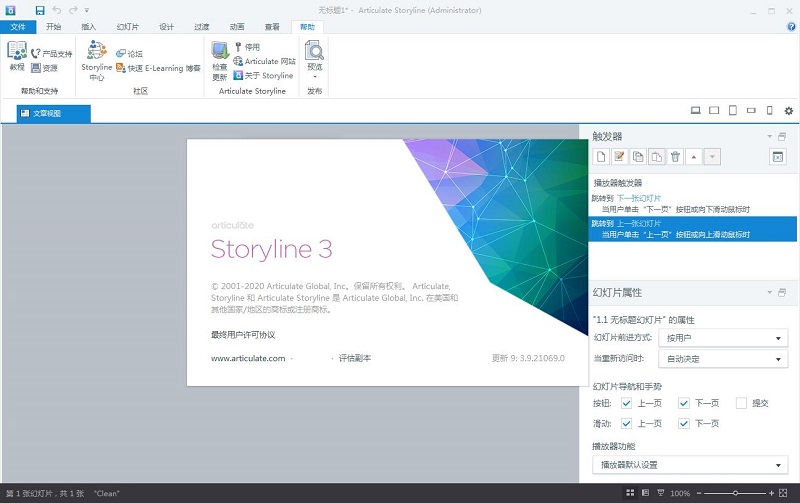This screenshot has height=503, width=800.
Task: Click the edit trigger pencil icon
Action: point(619,156)
